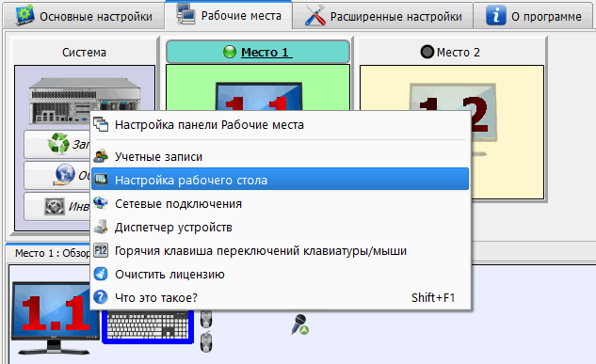
Task: Click the monitor thumbnail in Место 1 panel
Action: 259,97
